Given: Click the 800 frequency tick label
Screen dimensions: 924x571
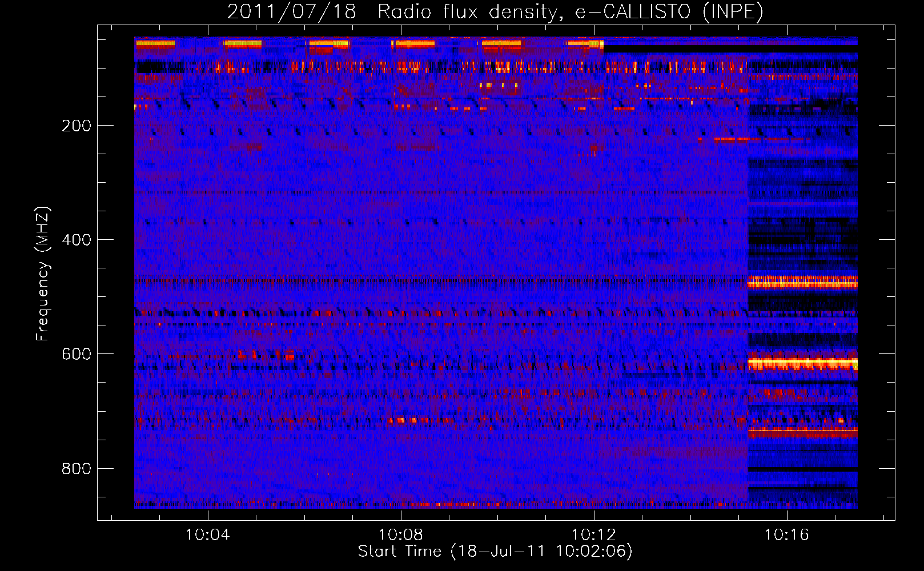Looking at the screenshot, I should [x=77, y=469].
